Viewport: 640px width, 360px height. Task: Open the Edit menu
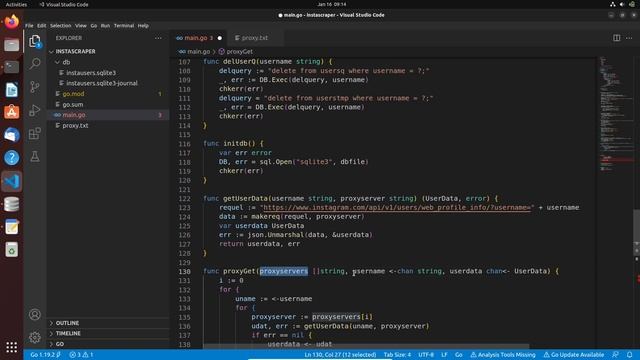click(x=42, y=26)
